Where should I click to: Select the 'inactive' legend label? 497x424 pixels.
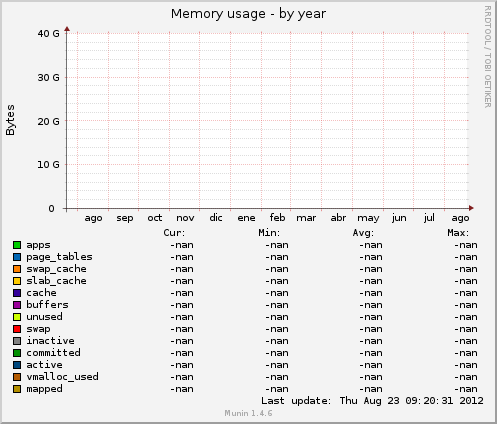pos(50,341)
